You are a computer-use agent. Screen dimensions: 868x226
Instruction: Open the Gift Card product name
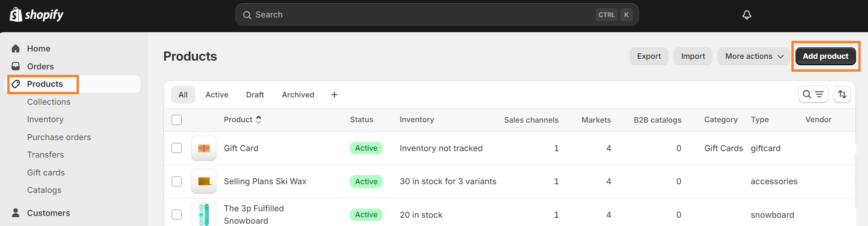(241, 148)
